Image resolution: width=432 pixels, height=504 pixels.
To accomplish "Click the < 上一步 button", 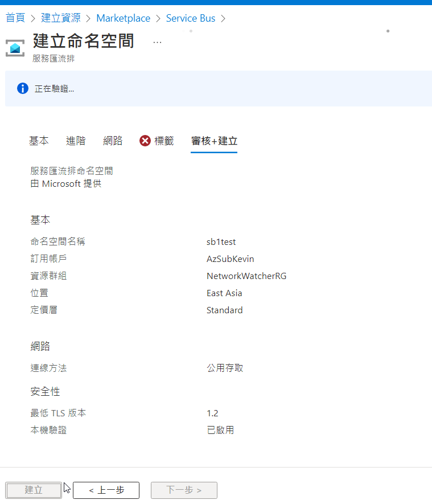I will click(x=106, y=490).
